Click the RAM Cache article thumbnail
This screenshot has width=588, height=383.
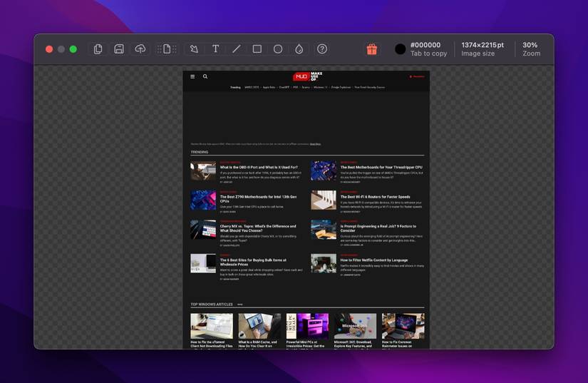(259, 327)
